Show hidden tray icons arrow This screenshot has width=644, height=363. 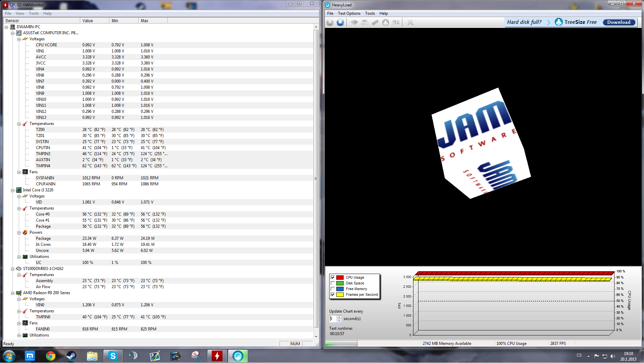[x=588, y=356]
